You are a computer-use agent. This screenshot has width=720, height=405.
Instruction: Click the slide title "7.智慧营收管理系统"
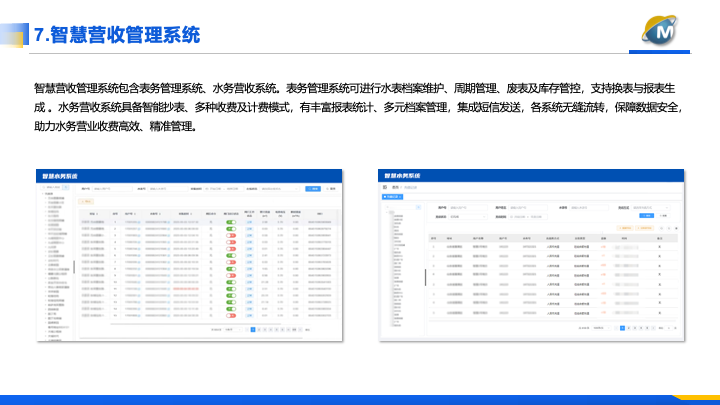point(117,36)
